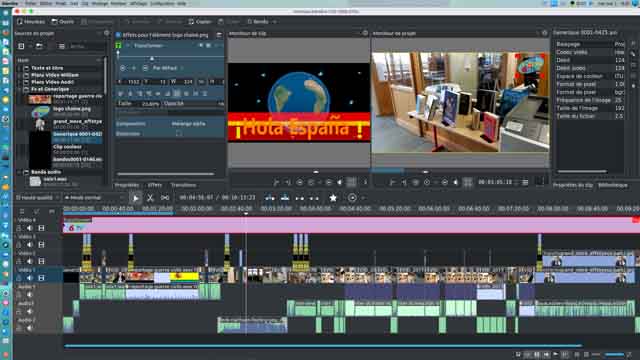
Task: Mute the Vidéo 4 track audio
Action: (x=30, y=228)
